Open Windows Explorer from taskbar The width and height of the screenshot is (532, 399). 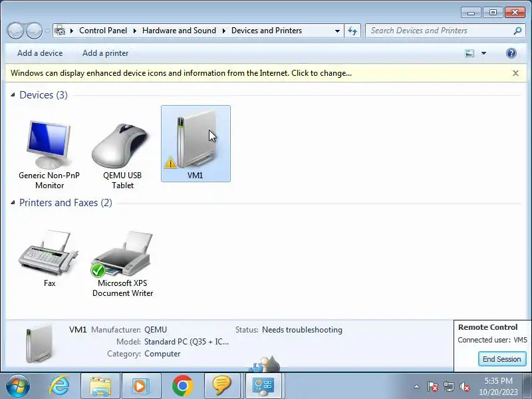click(x=100, y=386)
